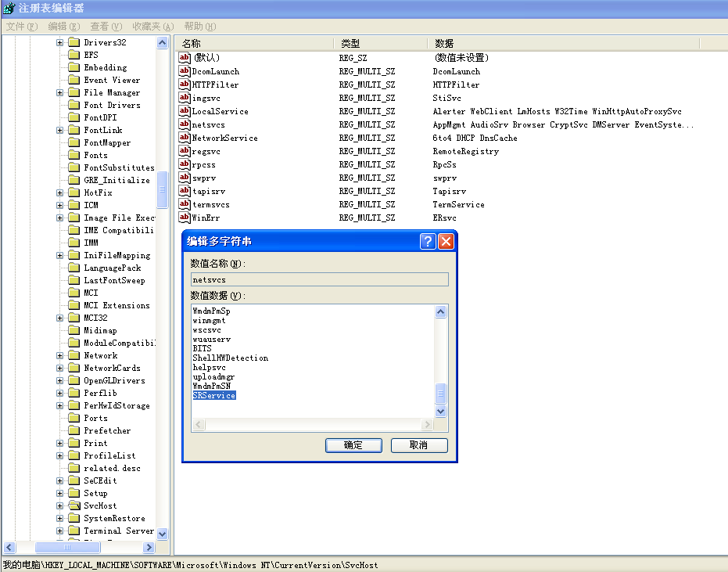This screenshot has width=728, height=572.
Task: Click the HTTPFilter value icon
Action: click(x=185, y=84)
